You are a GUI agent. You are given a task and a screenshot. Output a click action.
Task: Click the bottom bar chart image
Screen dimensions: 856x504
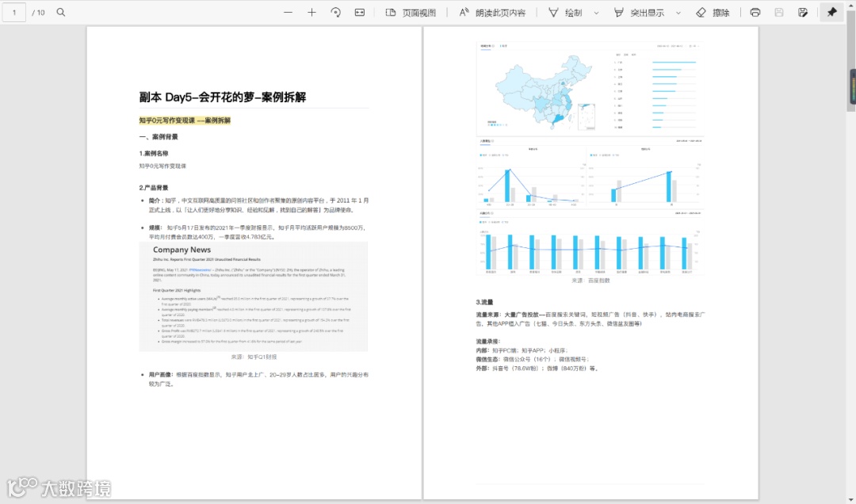point(590,243)
